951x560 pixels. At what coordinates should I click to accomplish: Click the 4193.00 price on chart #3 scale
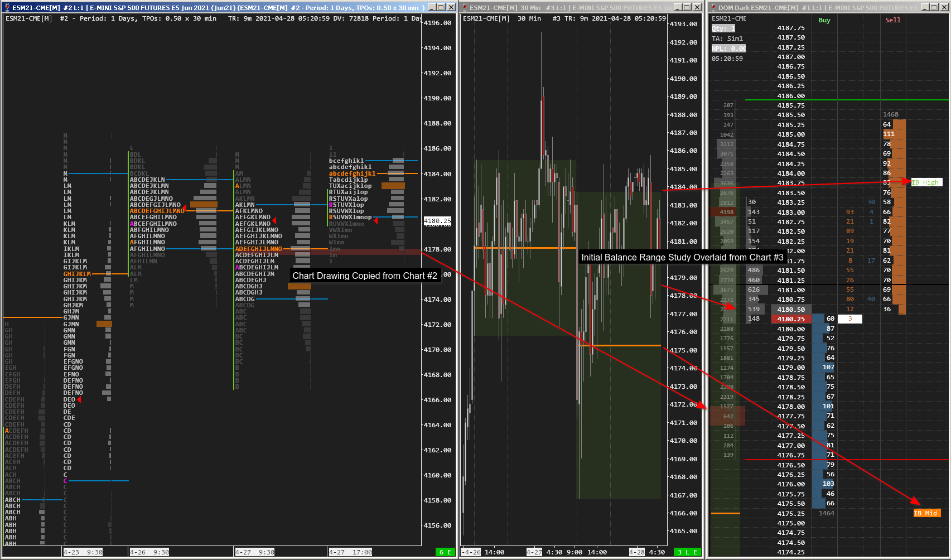click(683, 24)
